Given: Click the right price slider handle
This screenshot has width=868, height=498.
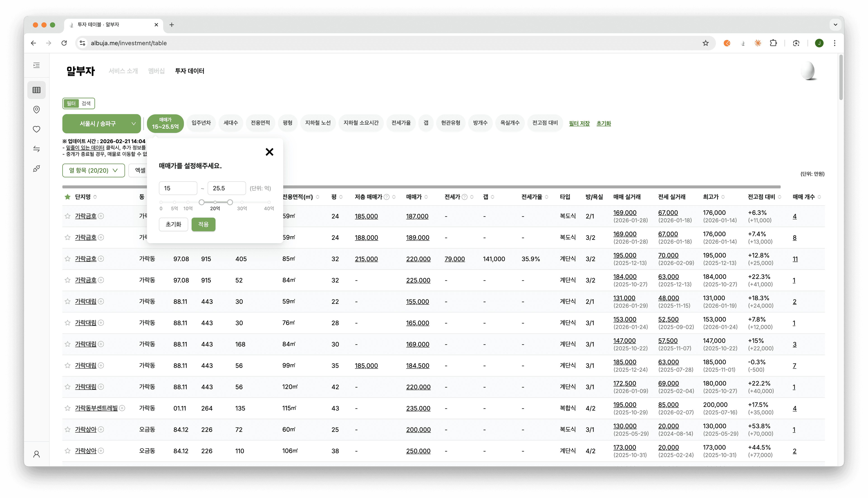Looking at the screenshot, I should click(x=230, y=202).
